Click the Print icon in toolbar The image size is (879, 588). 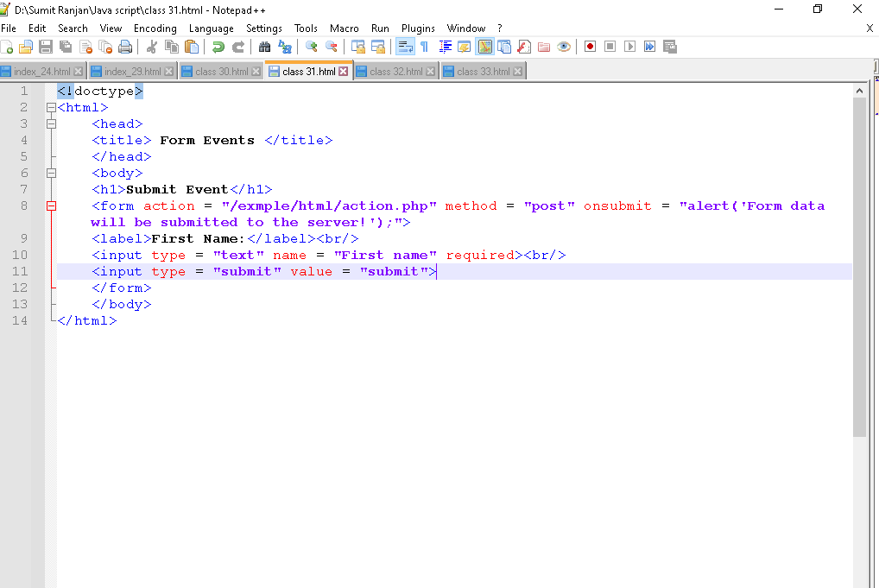pos(125,47)
